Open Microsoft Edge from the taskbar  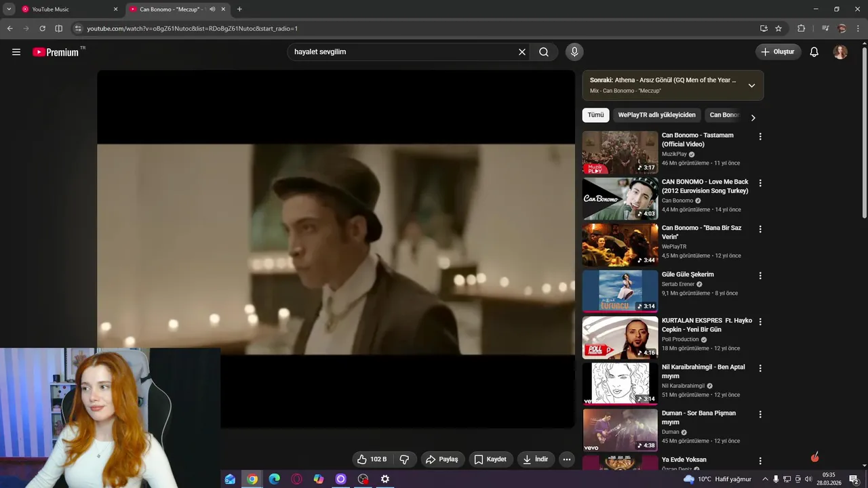[275, 479]
